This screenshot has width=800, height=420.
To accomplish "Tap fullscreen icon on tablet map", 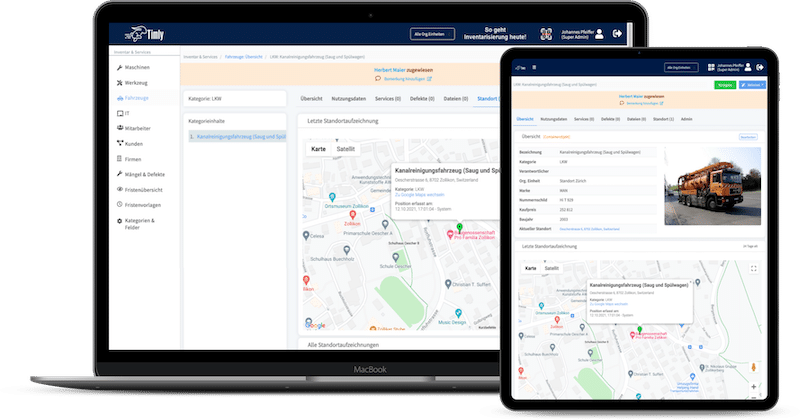I will click(754, 269).
